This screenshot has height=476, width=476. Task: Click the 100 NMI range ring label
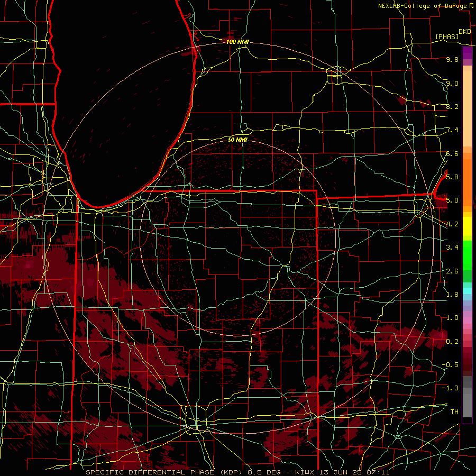pos(237,42)
